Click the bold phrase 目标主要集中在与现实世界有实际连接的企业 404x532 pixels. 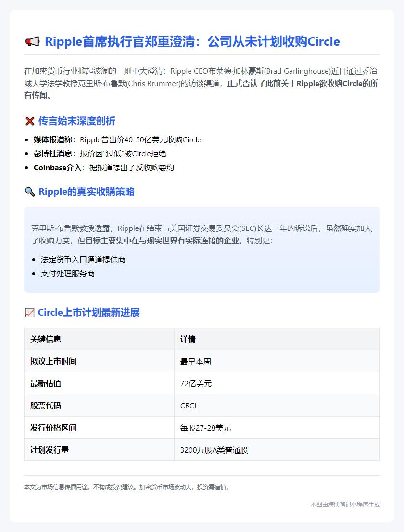point(162,241)
